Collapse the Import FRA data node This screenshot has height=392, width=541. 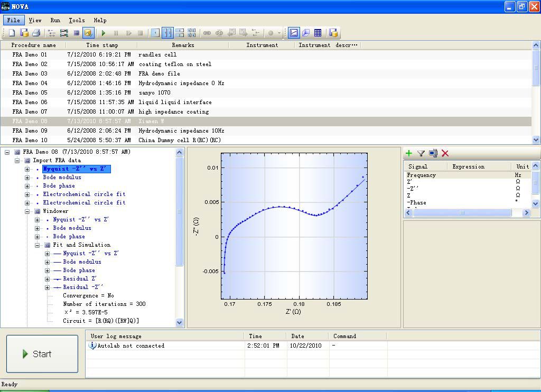pyautogui.click(x=17, y=161)
